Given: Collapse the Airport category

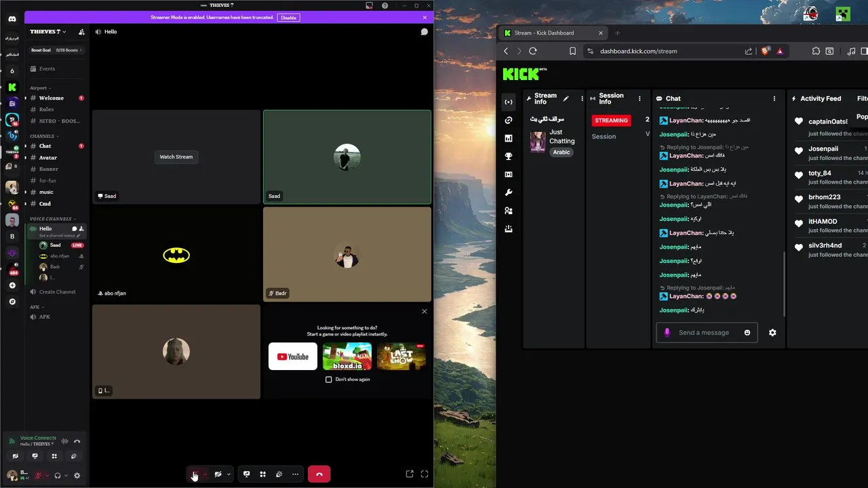Looking at the screenshot, I should pos(41,88).
